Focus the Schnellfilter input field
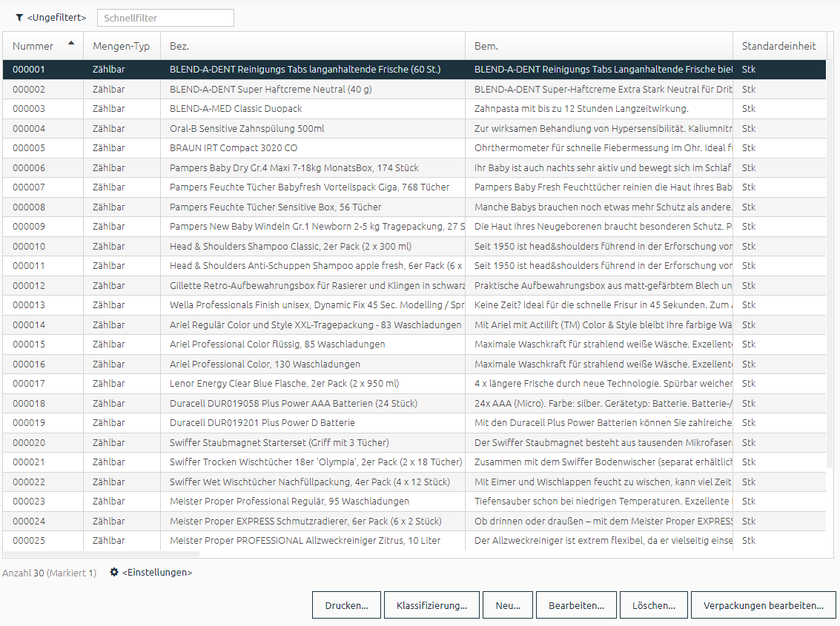Image resolution: width=840 pixels, height=626 pixels. (165, 18)
